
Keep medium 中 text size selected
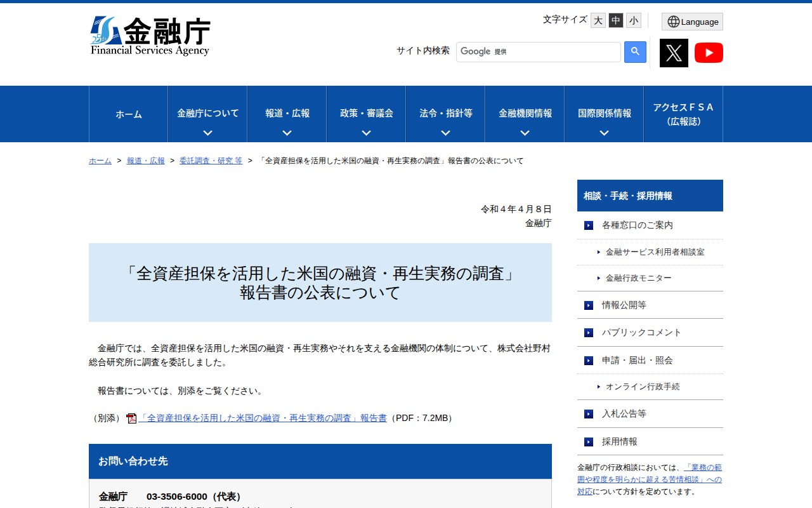click(615, 20)
